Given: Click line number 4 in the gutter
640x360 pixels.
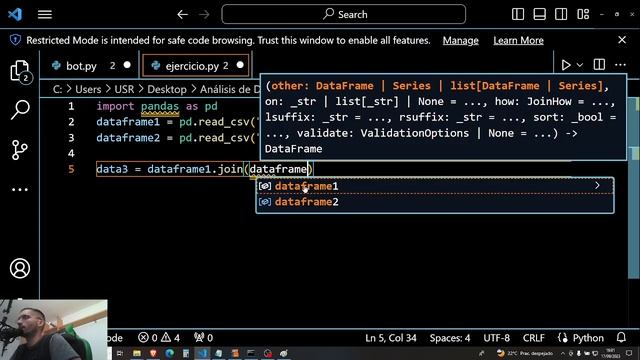Looking at the screenshot, I should pyautogui.click(x=71, y=153).
